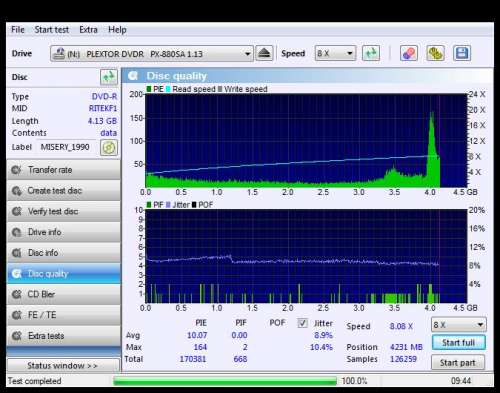Click the eject disc icon
Image resolution: width=500 pixels, height=393 pixels.
tap(264, 53)
